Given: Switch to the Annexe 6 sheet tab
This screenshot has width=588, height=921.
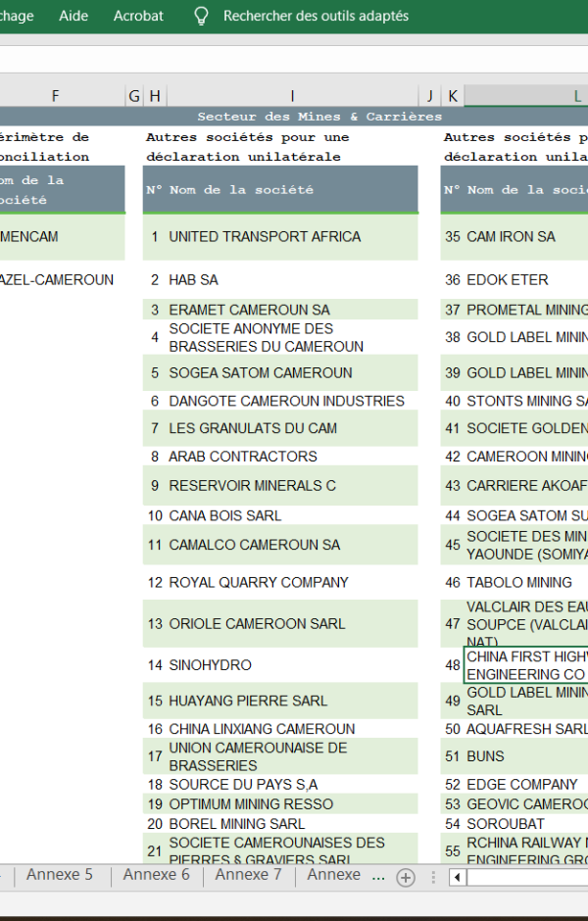Looking at the screenshot, I should 156,875.
